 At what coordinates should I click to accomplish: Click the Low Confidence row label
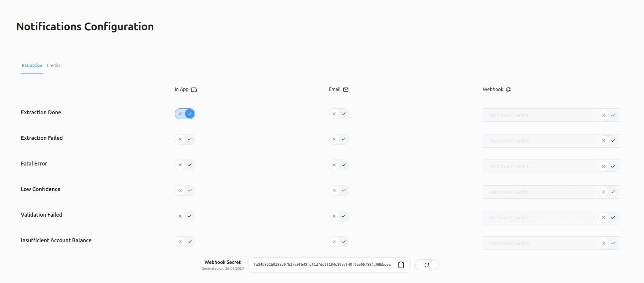point(40,189)
